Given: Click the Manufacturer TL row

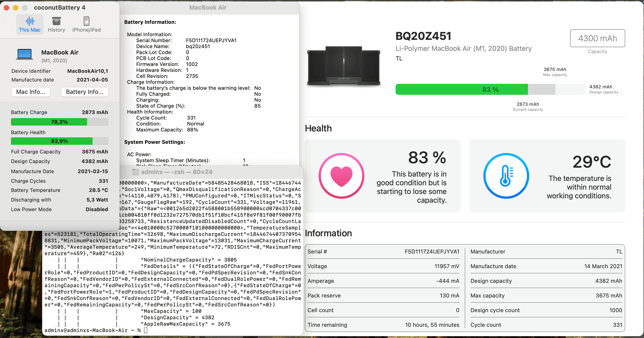Looking at the screenshot, I should pos(546,252).
